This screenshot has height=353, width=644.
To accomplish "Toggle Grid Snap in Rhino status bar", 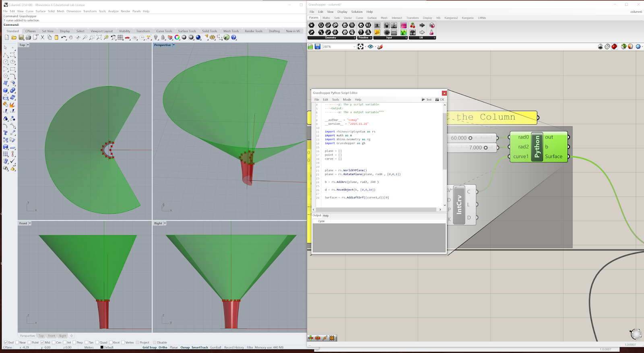I will tap(149, 347).
